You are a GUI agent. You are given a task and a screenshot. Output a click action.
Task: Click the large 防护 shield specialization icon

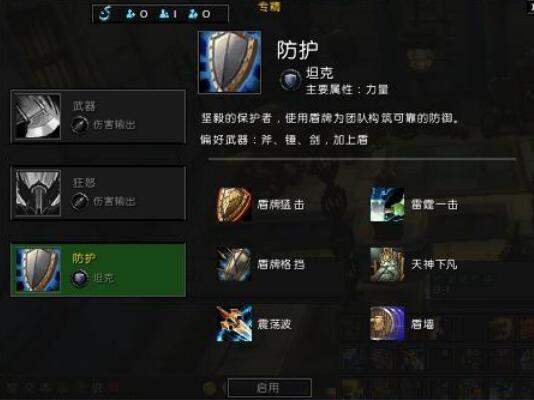[x=230, y=62]
